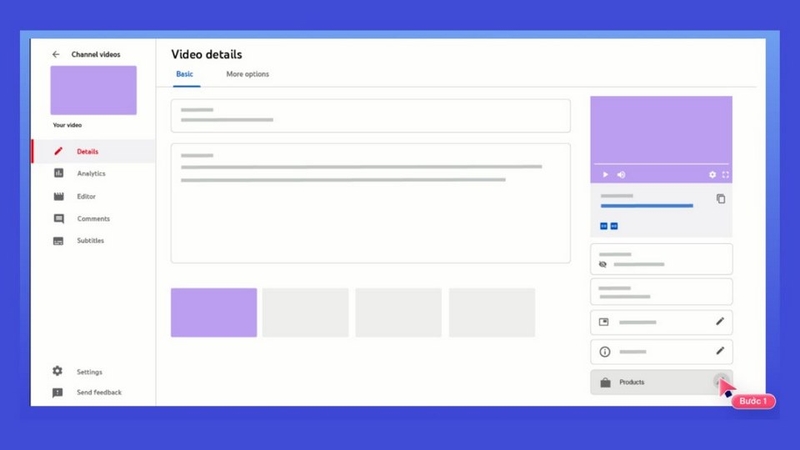Click the blue video link text
The width and height of the screenshot is (800, 450).
(646, 206)
